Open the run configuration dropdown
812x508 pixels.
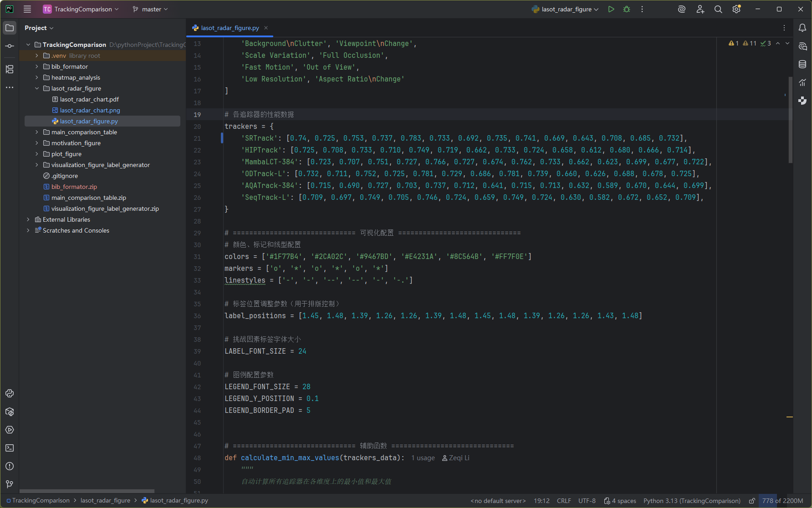coord(565,9)
